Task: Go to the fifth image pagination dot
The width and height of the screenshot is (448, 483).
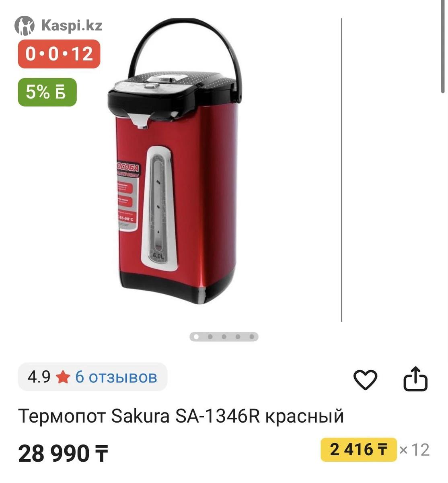Action: click(x=252, y=336)
